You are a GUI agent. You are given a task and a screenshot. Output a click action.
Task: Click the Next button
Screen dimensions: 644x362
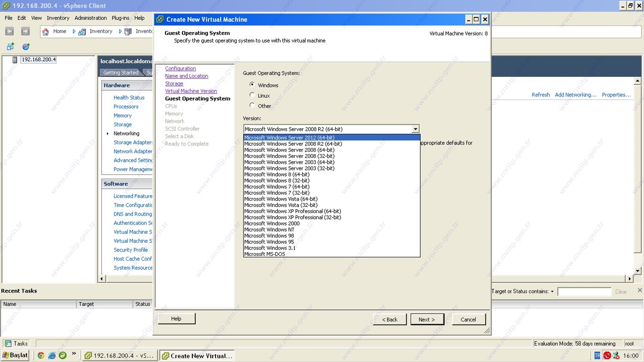tap(427, 319)
